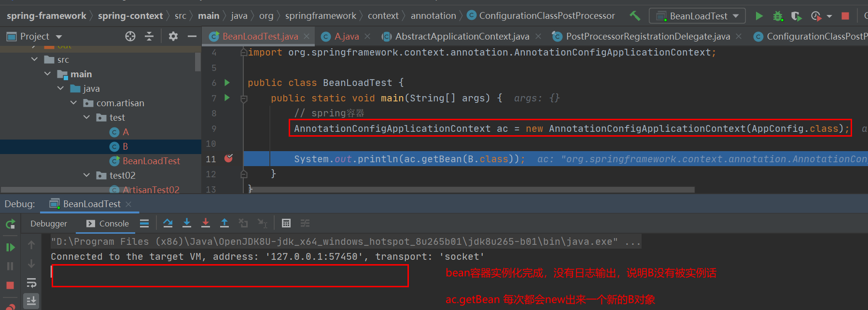Stop the process from the top toolbar
The width and height of the screenshot is (868, 310).
[845, 16]
